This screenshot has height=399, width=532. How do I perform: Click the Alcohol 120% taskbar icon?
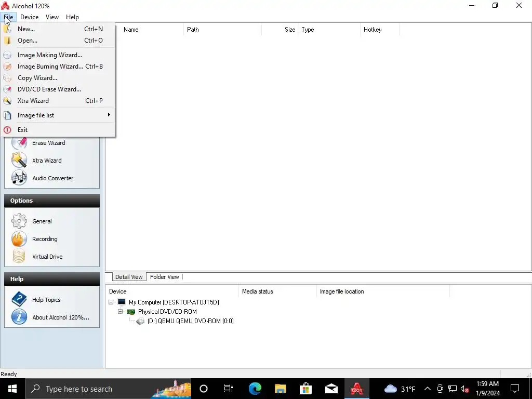[356, 389]
